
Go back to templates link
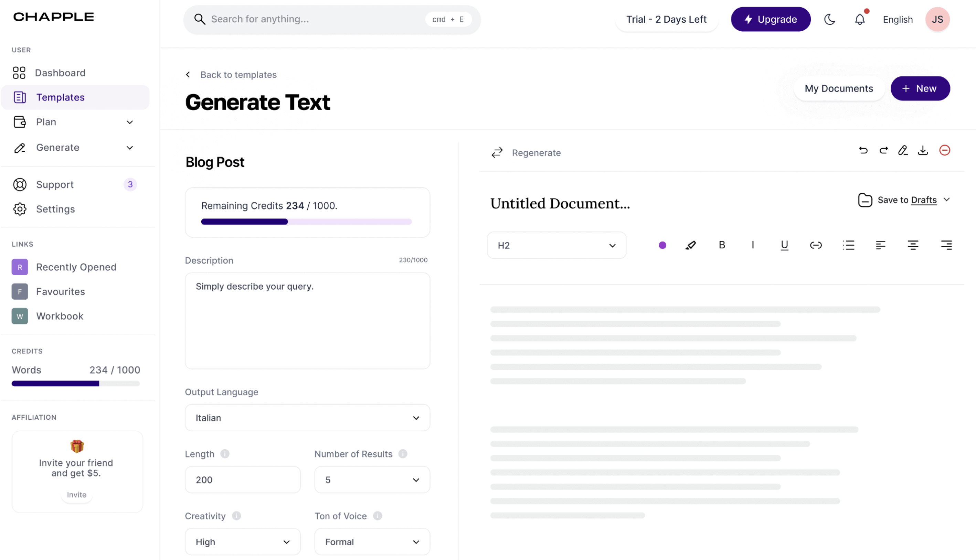click(x=238, y=75)
